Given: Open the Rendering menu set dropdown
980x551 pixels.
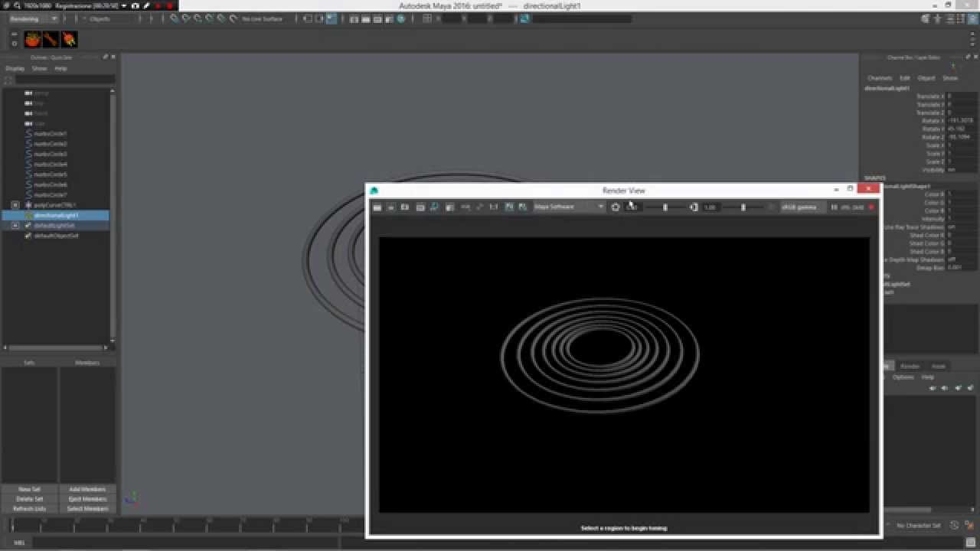Looking at the screenshot, I should (33, 18).
